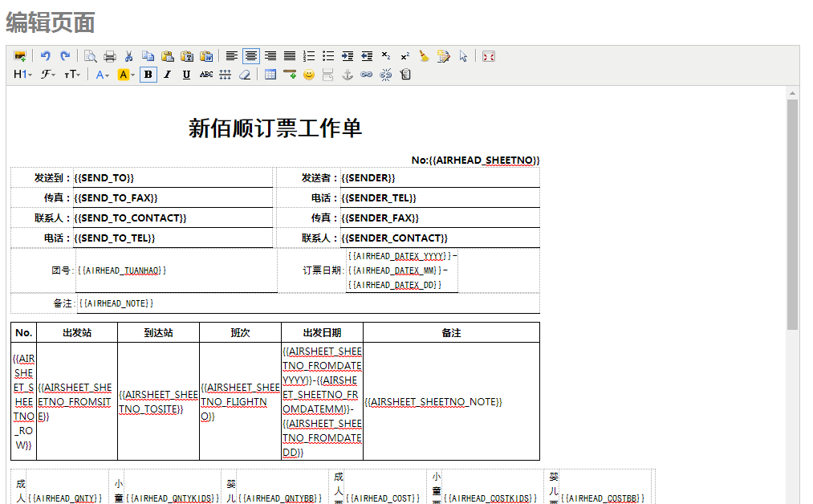Click the {{SEND_TO_TEL}} placeholder
The height and width of the screenshot is (504, 813).
[115, 238]
